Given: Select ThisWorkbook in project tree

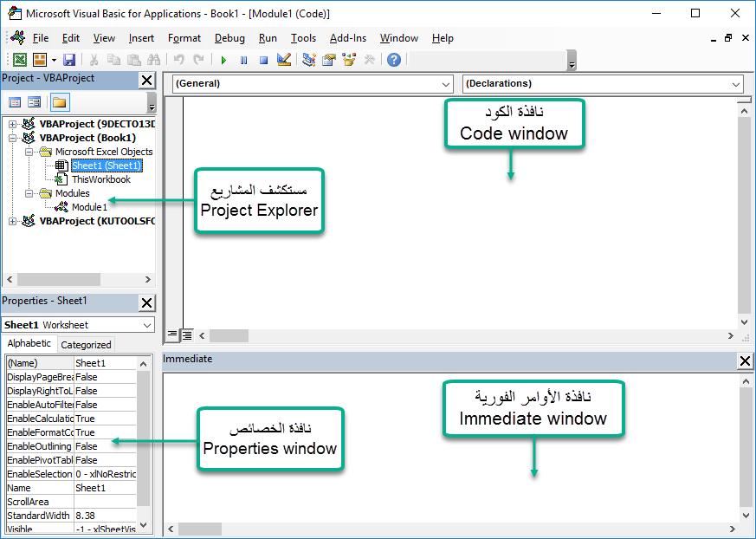Looking at the screenshot, I should [101, 179].
